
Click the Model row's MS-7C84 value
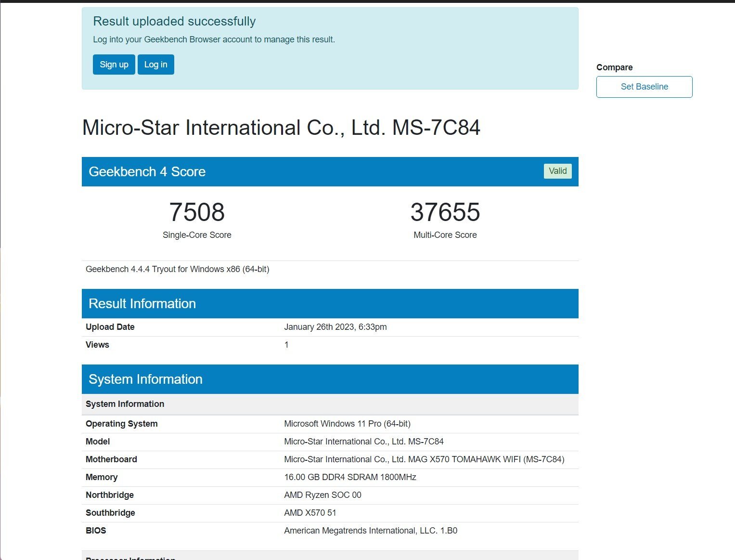[364, 442]
